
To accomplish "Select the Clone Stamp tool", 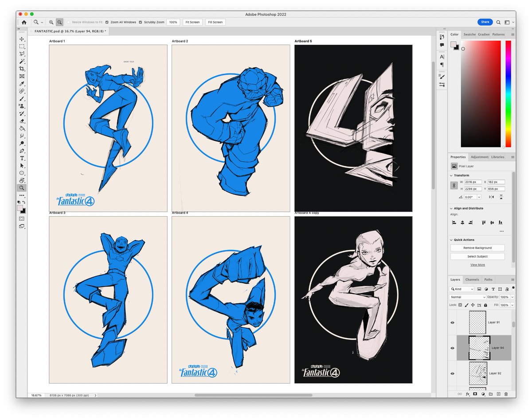I will click(22, 106).
